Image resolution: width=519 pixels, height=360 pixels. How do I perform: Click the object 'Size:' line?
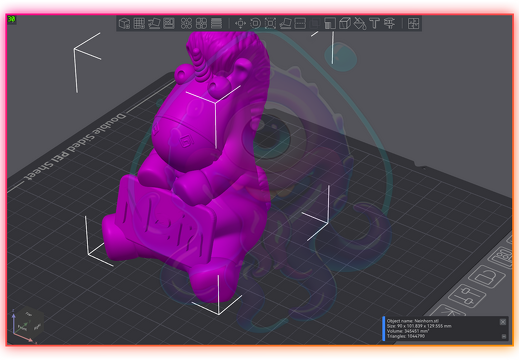point(419,326)
